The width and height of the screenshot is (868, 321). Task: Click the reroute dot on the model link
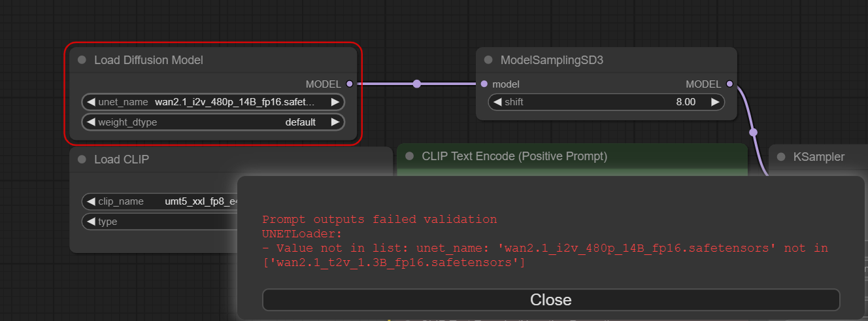click(x=417, y=84)
